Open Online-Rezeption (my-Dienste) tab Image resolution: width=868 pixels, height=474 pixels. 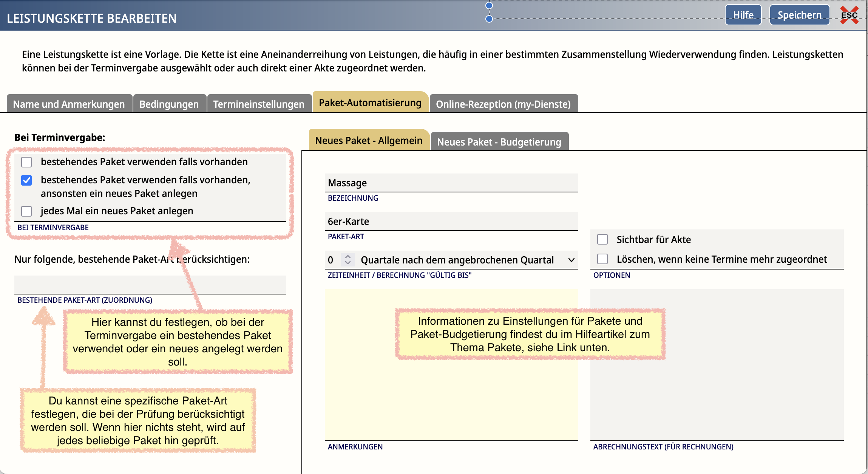coord(503,104)
